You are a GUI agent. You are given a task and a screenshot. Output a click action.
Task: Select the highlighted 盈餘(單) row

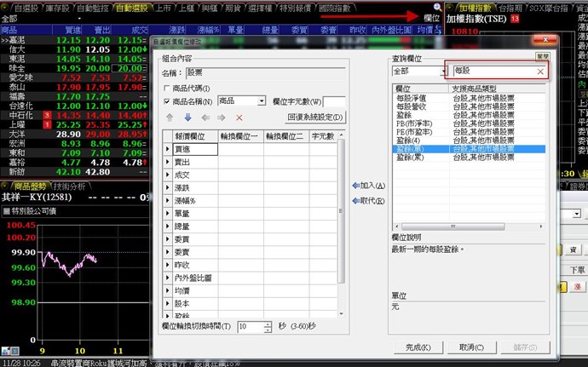(469, 149)
